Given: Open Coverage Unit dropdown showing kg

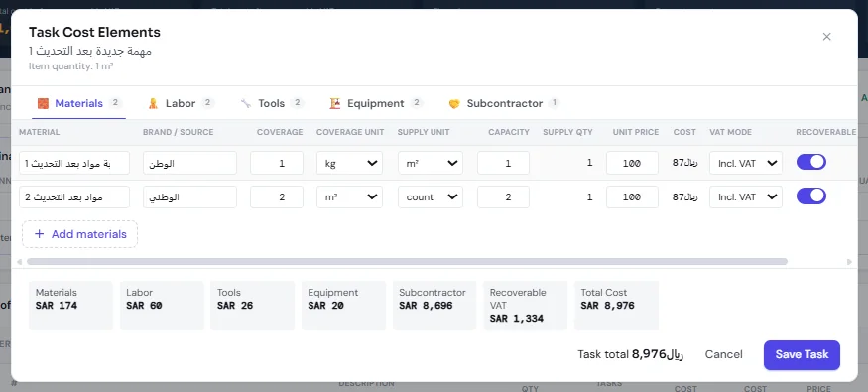Looking at the screenshot, I should point(349,163).
